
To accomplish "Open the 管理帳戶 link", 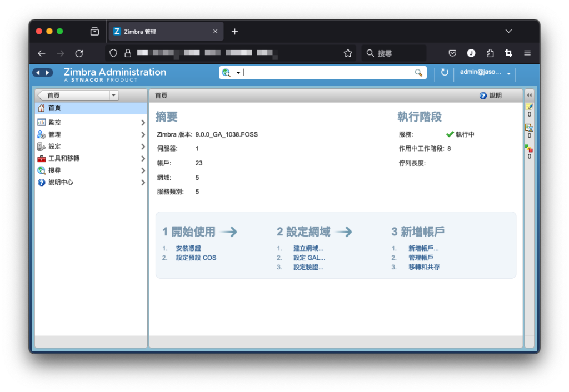I will [x=421, y=258].
